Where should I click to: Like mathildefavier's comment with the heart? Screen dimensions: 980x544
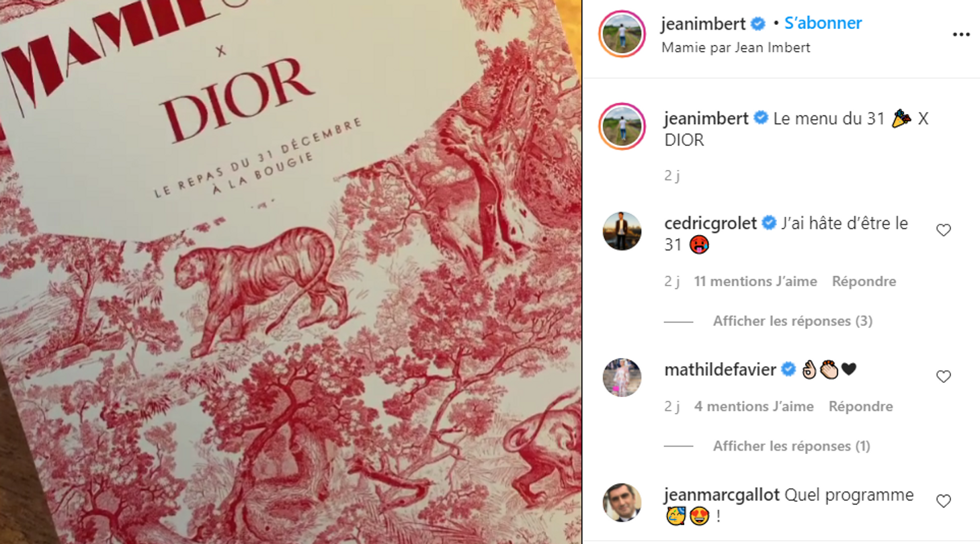pyautogui.click(x=944, y=377)
